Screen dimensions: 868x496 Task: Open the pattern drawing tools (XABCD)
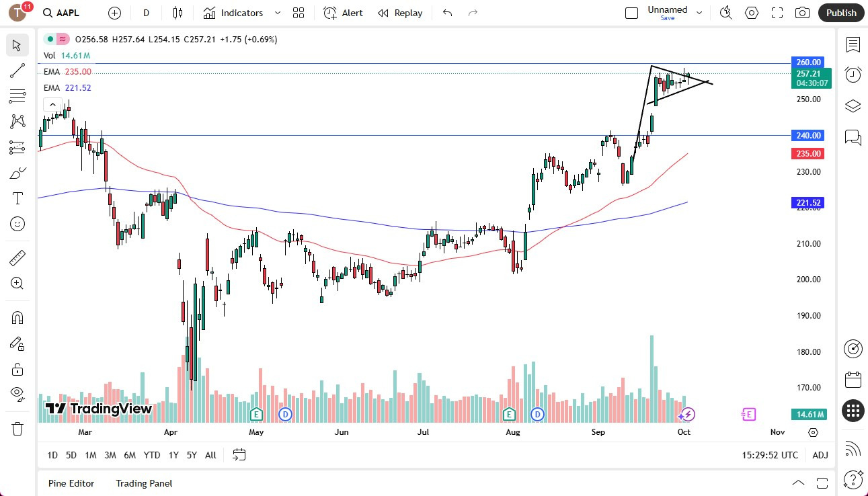click(x=17, y=121)
